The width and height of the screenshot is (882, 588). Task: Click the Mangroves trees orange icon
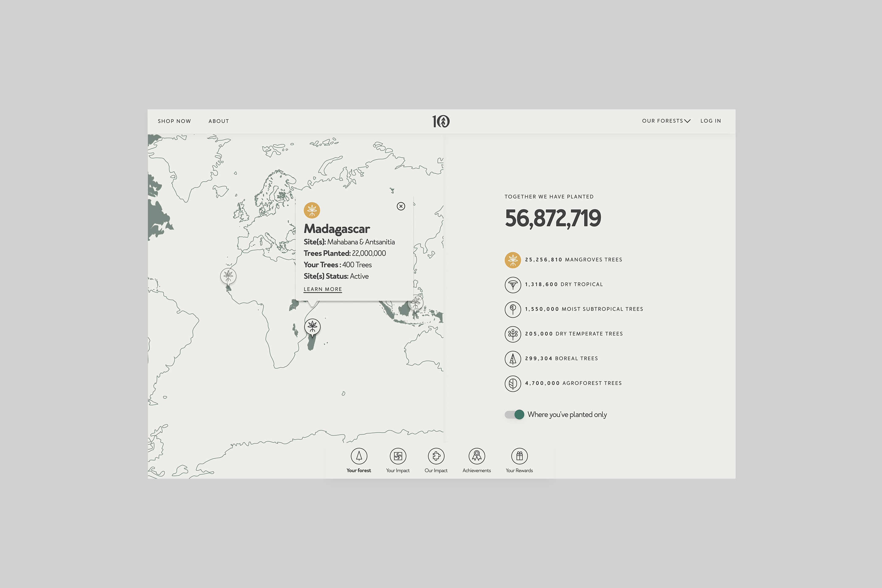pyautogui.click(x=513, y=260)
